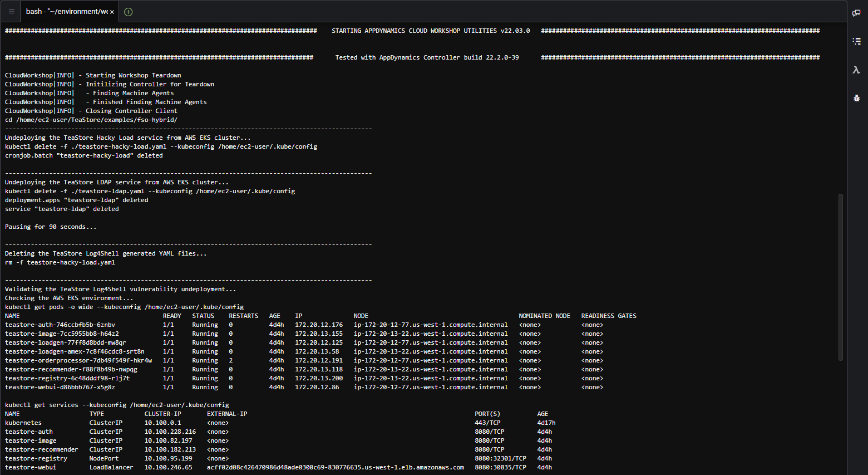Click the terminal vertical scrollbar thumb
Viewport: 868px width, 475px height.
coord(841,277)
